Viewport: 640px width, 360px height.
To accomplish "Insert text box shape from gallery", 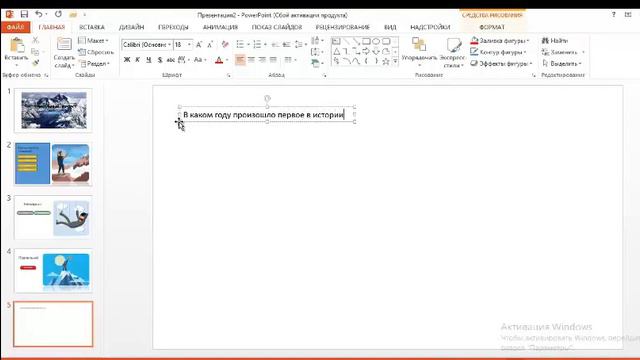I will 336,41.
